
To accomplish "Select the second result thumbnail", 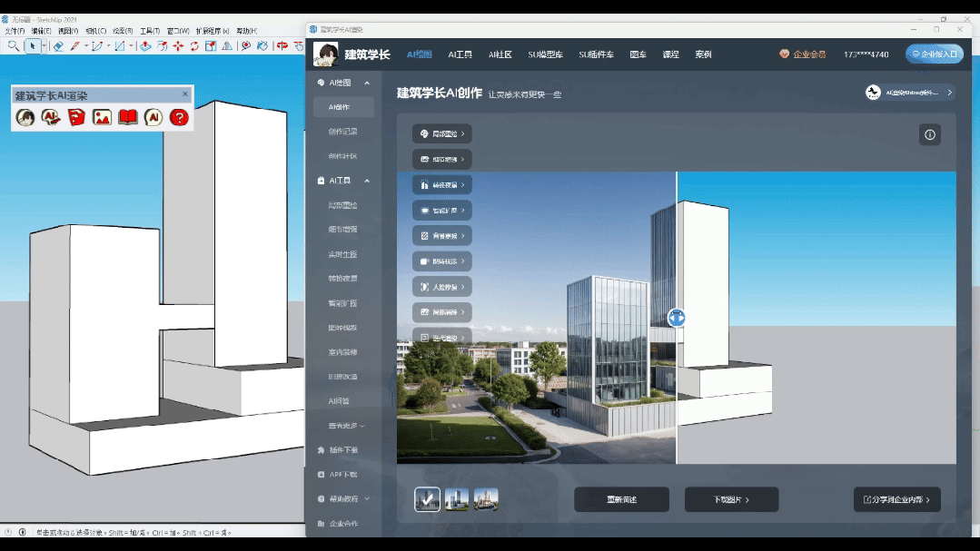I will point(457,499).
